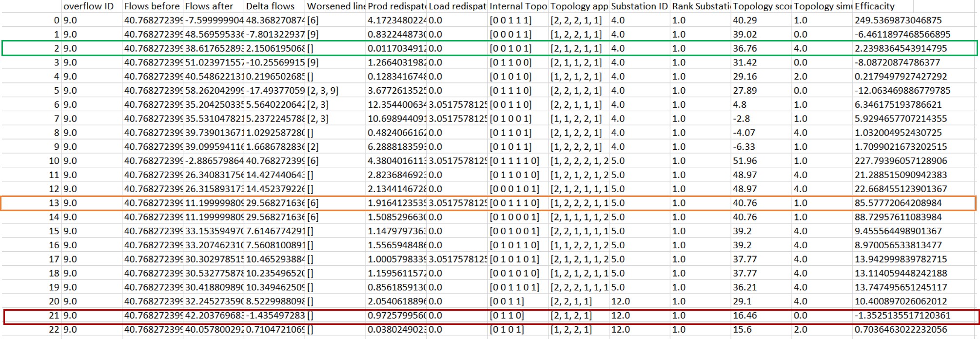The height and width of the screenshot is (339, 980).
Task: Click topology score cell -4.07
Action: point(744,133)
